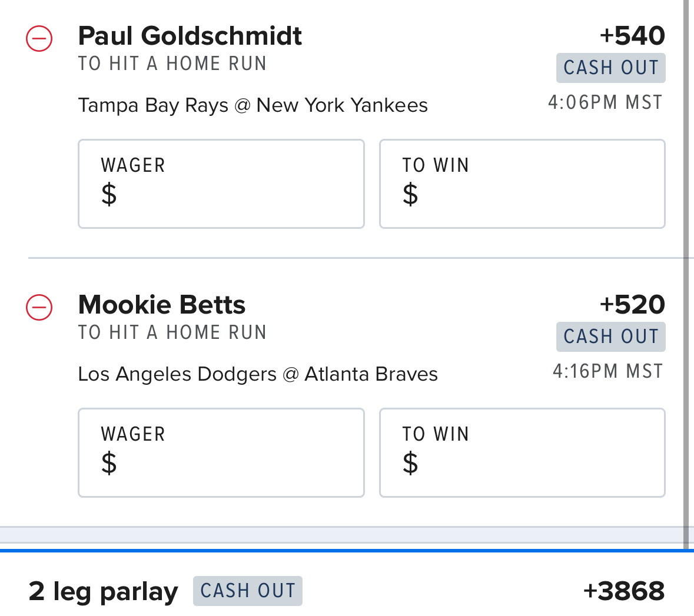Cash out the Paul Goldschmidt home run bet
The height and width of the screenshot is (616, 694).
[610, 68]
